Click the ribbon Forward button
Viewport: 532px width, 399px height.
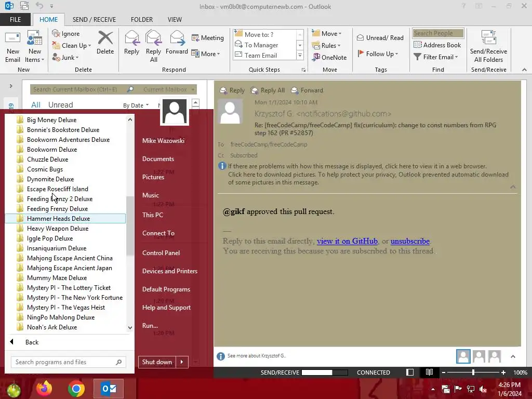(177, 43)
